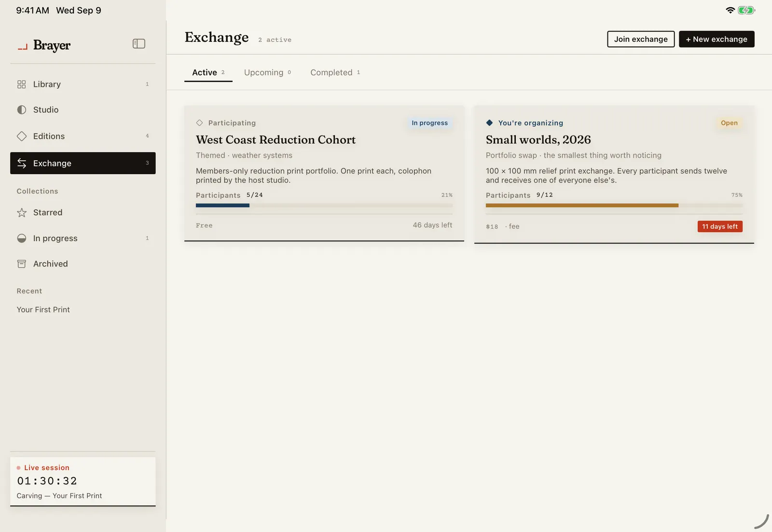Click the In progress half-filled circle icon
The height and width of the screenshot is (532, 772).
point(22,238)
